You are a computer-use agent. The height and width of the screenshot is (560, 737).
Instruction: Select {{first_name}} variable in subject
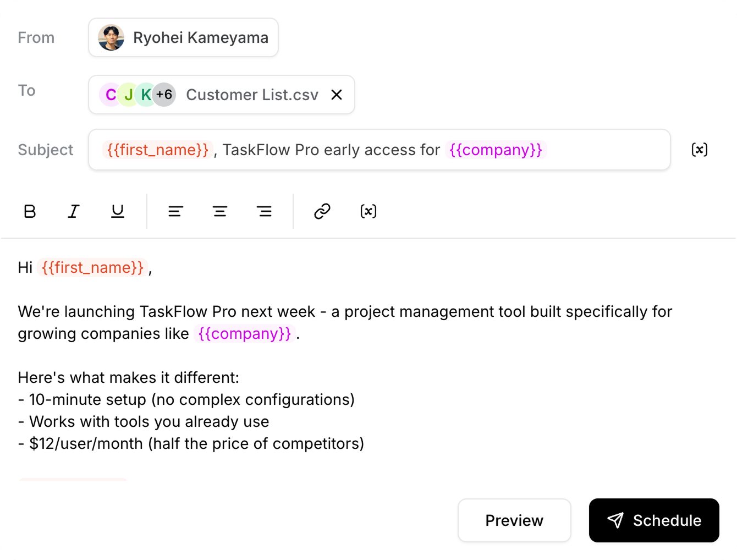pyautogui.click(x=158, y=150)
